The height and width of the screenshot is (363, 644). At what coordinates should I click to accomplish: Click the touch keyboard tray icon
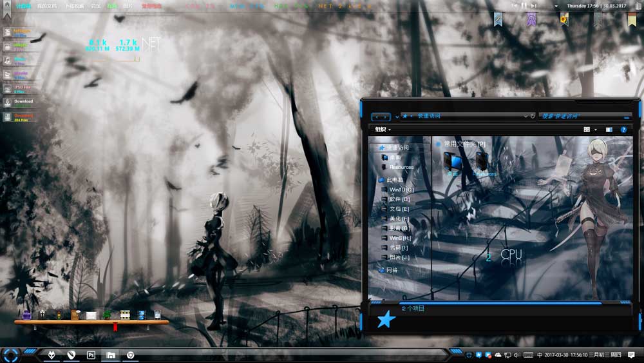click(528, 355)
